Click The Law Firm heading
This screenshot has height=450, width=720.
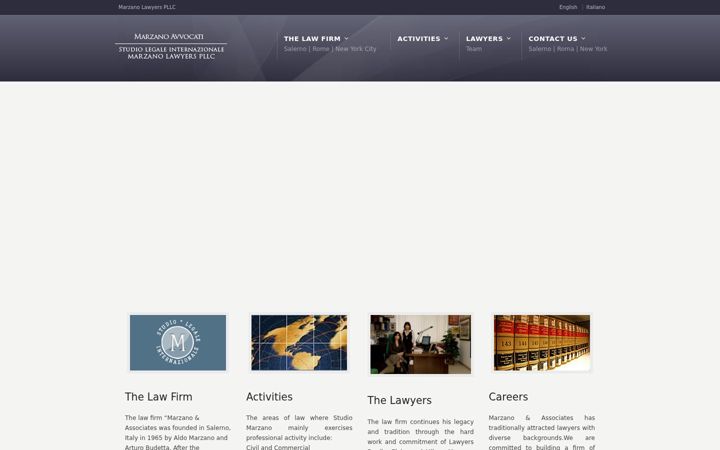(x=158, y=397)
